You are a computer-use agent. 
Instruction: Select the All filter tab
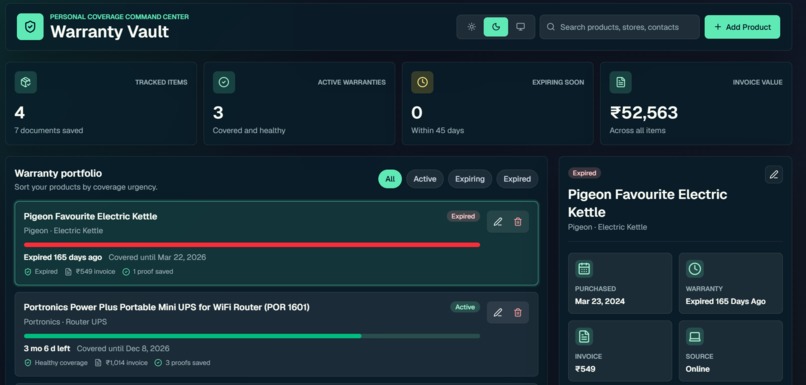(x=390, y=179)
